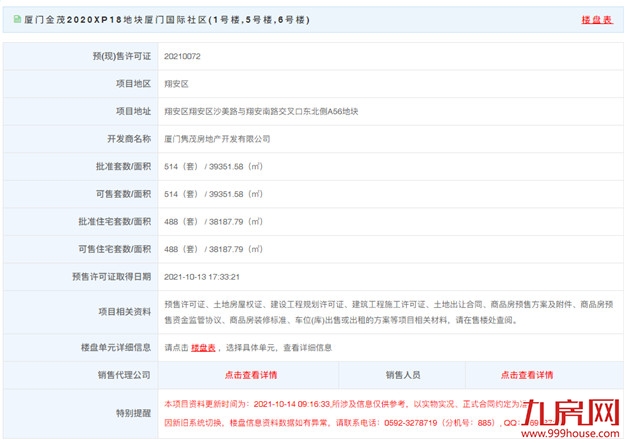Image resolution: width=625 pixels, height=443 pixels.
Task: Select the date 2021-10-13 17:33:21
Action: point(202,277)
